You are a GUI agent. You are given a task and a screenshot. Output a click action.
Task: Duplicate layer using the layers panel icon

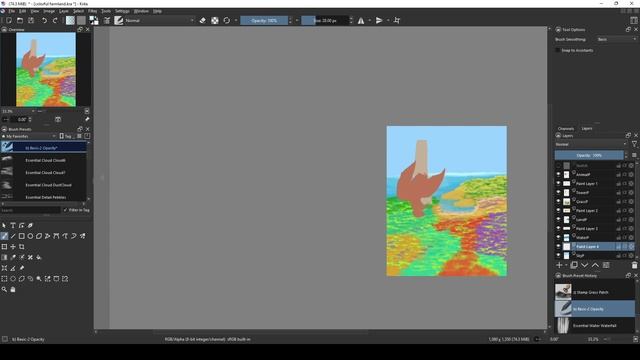click(x=574, y=265)
